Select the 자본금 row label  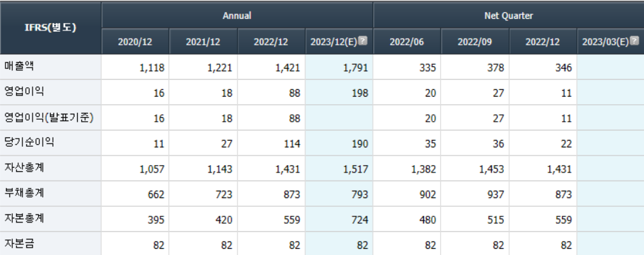click(20, 244)
